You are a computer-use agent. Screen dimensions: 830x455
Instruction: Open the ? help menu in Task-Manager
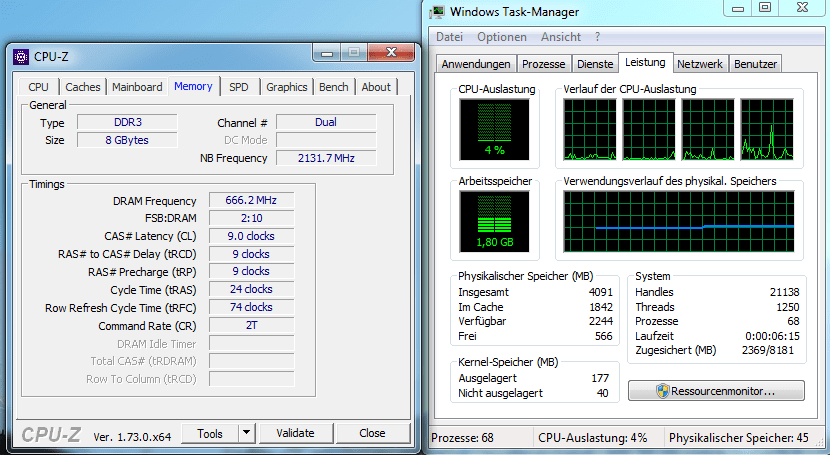pos(597,37)
